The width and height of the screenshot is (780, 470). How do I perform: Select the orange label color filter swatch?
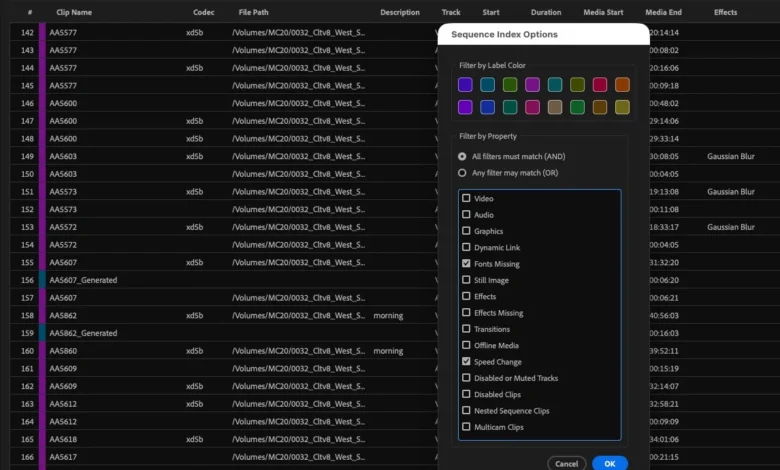point(622,85)
